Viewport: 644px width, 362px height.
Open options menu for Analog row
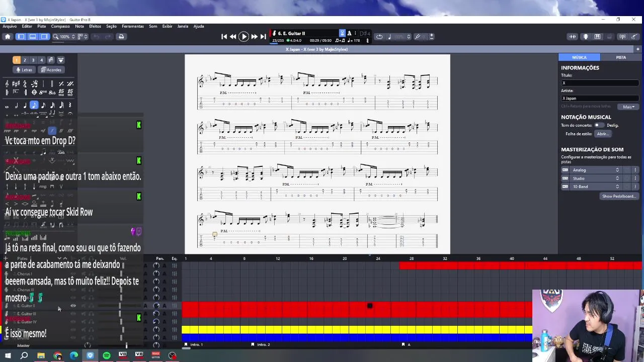[635, 170]
